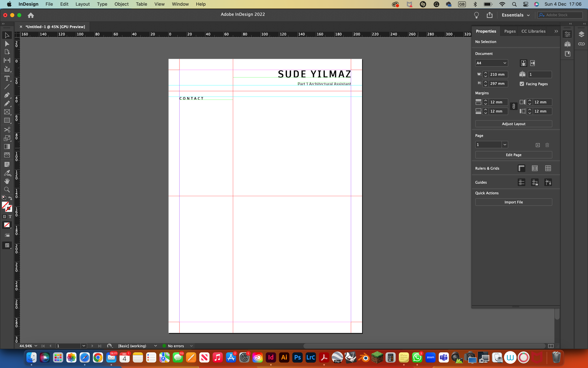Toggle baseline grid visibility

[535, 168]
